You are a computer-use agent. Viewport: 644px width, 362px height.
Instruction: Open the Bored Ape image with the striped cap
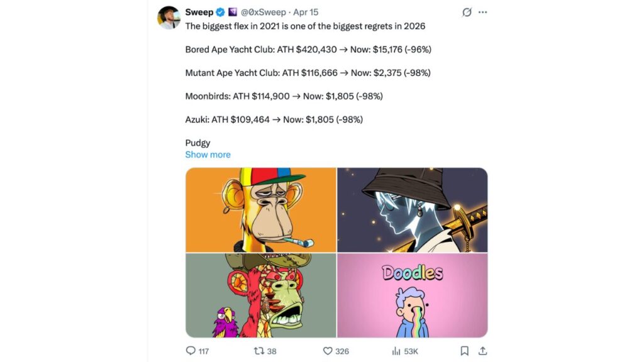pos(261,210)
